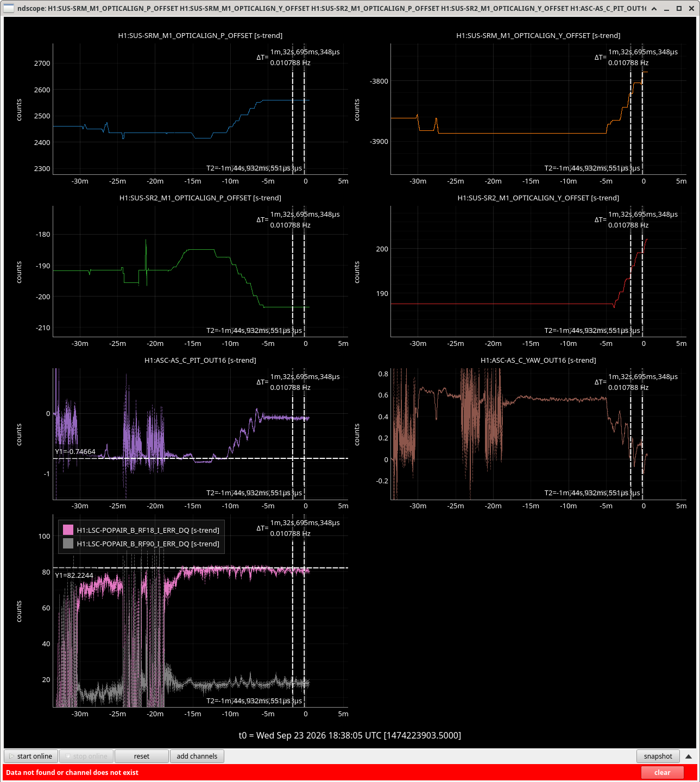Click the Y1=82.2244 cursor label
The width and height of the screenshot is (700, 782).
coord(74,575)
